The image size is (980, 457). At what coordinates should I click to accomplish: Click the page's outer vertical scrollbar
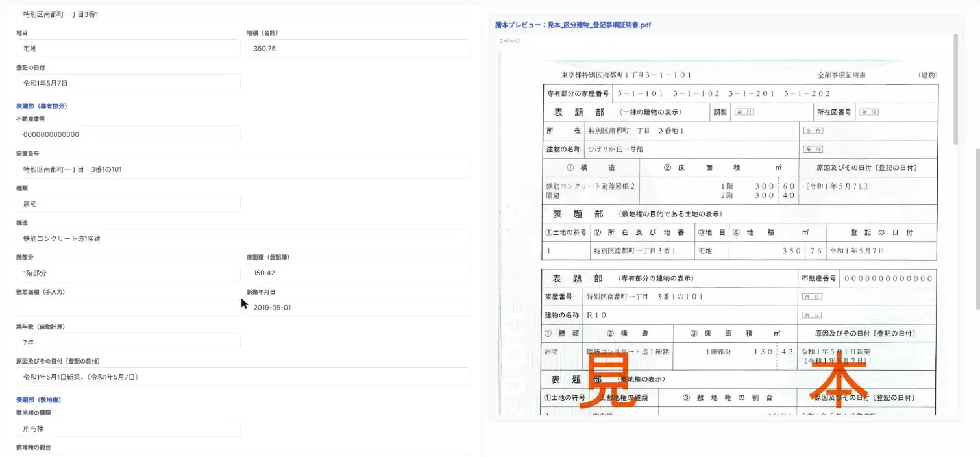click(977, 228)
